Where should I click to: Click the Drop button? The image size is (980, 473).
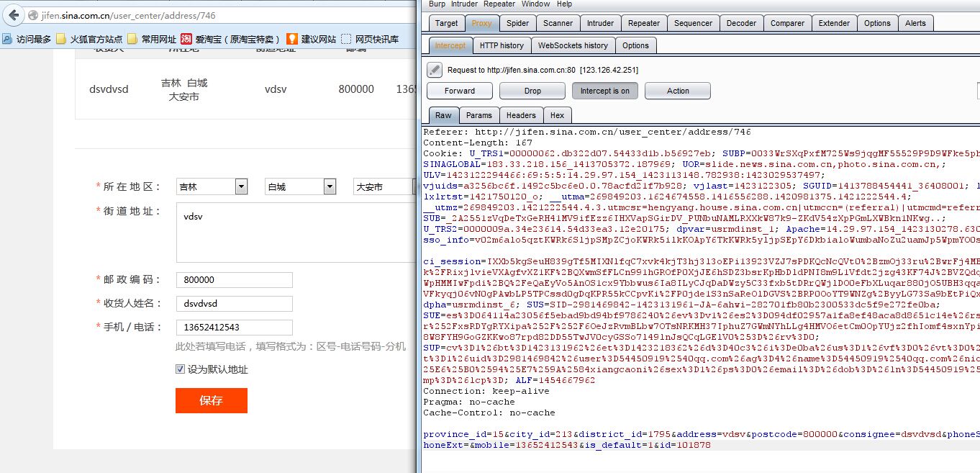[532, 91]
